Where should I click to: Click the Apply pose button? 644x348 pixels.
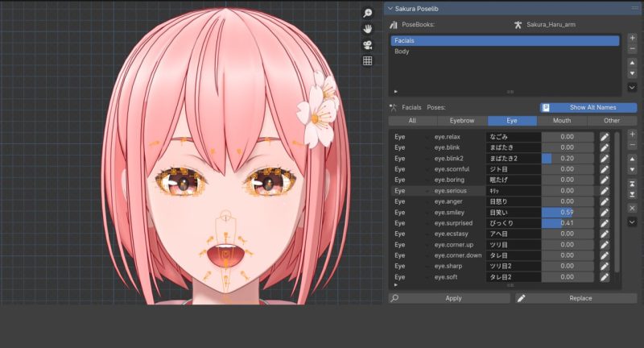[449, 298]
